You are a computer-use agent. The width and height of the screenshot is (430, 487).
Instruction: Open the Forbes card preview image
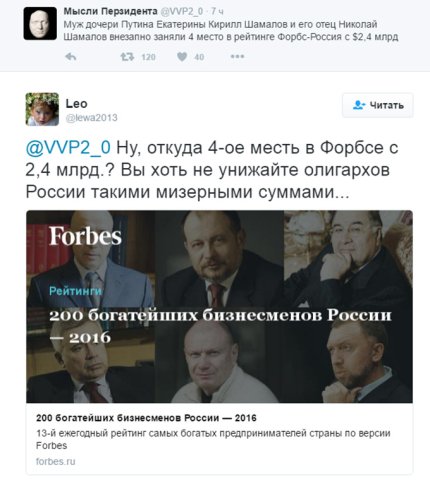[219, 306]
